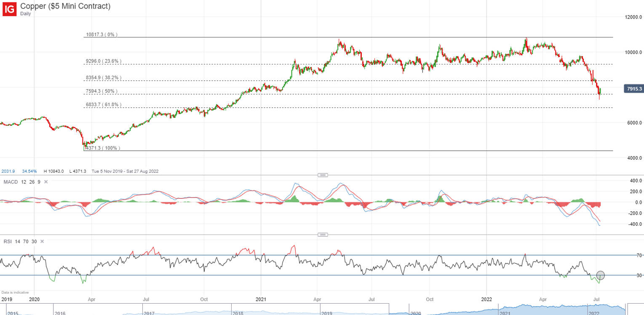Select the 9296.0 (23.6%) Fibonacci level
This screenshot has height=315, width=644.
click(103, 61)
